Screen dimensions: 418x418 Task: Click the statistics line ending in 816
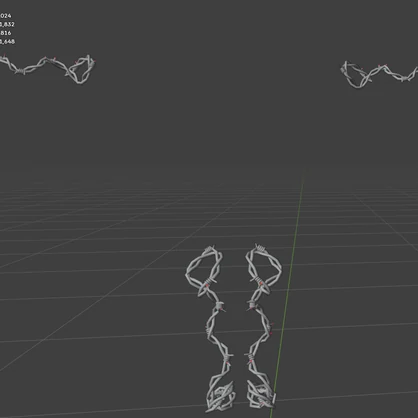[x=6, y=33]
